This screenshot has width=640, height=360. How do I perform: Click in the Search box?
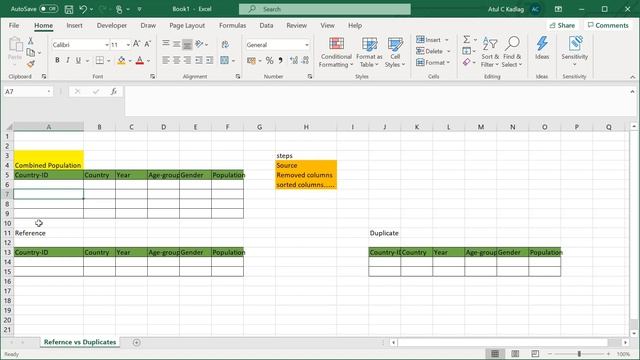tap(325, 9)
